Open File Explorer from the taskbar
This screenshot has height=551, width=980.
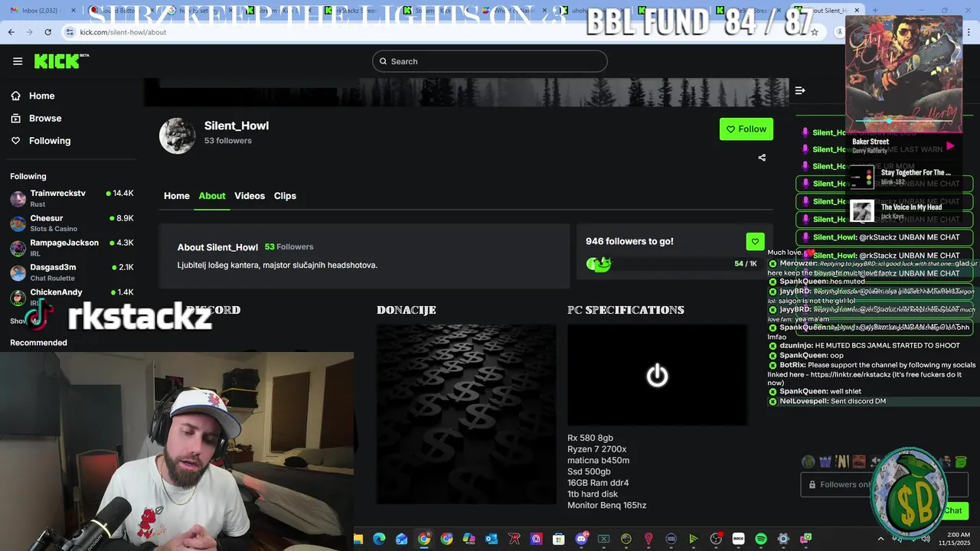(x=358, y=539)
